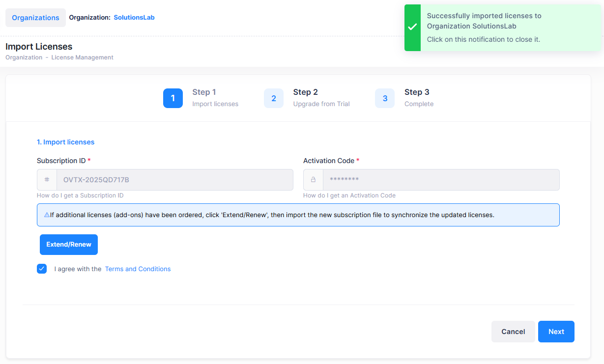604x364 pixels.
Task: Open the Organizations breadcrumb tab
Action: (35, 18)
